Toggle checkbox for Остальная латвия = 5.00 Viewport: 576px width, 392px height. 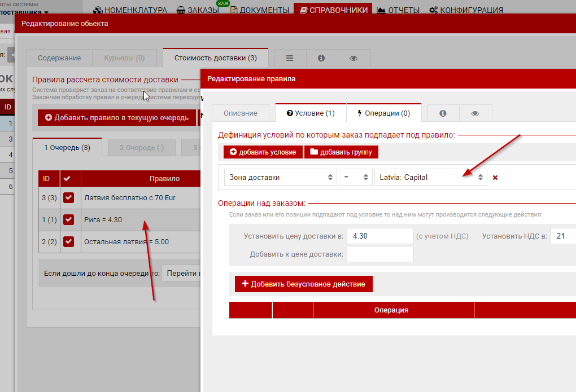point(69,241)
